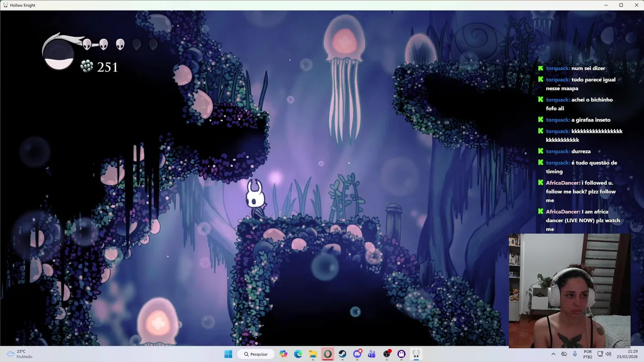Select the Hollow Knight taskbar icon
This screenshot has height=362, width=644.
pyautogui.click(x=416, y=354)
